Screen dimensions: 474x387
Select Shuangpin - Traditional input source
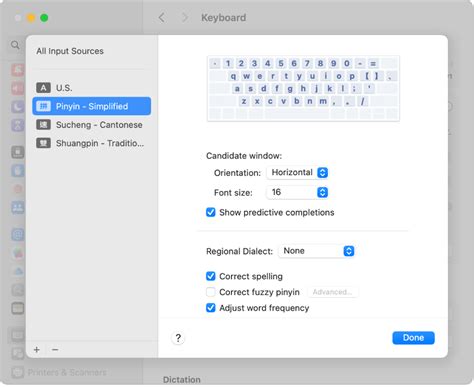tap(91, 143)
